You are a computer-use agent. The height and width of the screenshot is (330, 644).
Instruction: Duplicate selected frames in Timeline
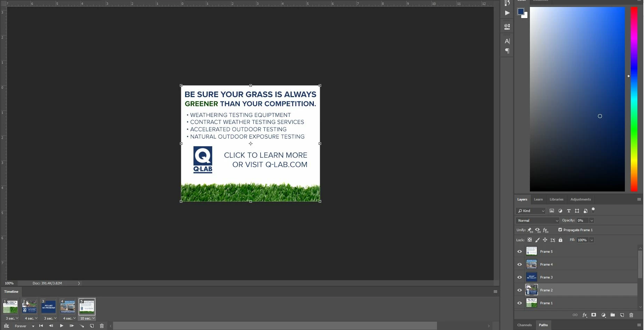[x=92, y=326]
